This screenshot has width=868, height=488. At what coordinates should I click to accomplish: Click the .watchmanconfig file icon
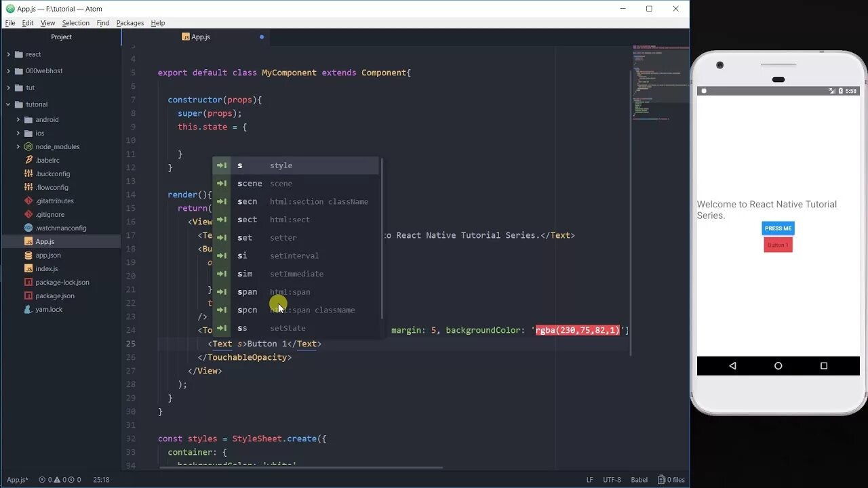(x=28, y=228)
